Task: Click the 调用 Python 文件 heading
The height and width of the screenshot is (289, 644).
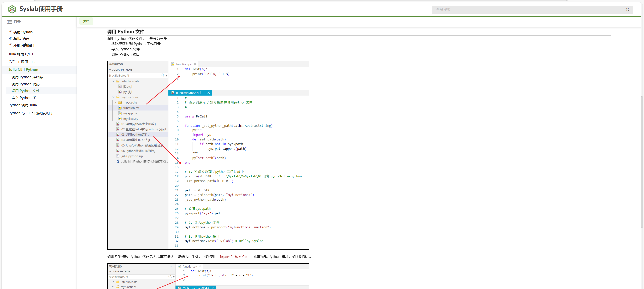Action: (x=126, y=32)
